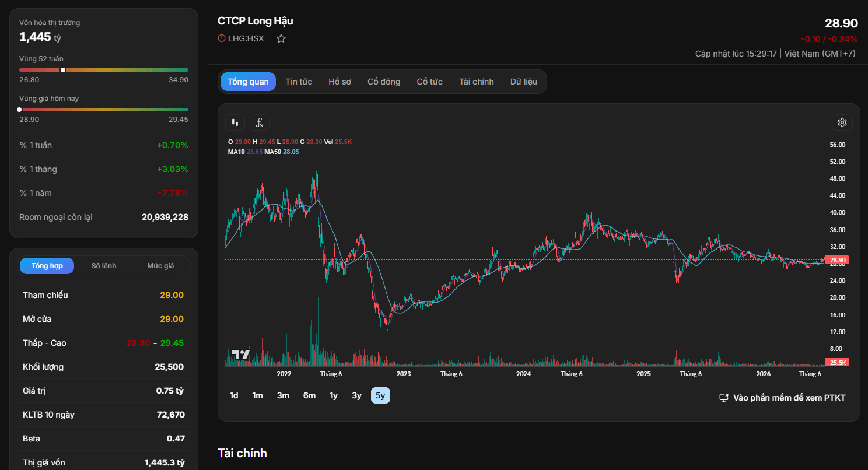The height and width of the screenshot is (470, 868).
Task: Choose the 3m chart range
Action: point(283,395)
